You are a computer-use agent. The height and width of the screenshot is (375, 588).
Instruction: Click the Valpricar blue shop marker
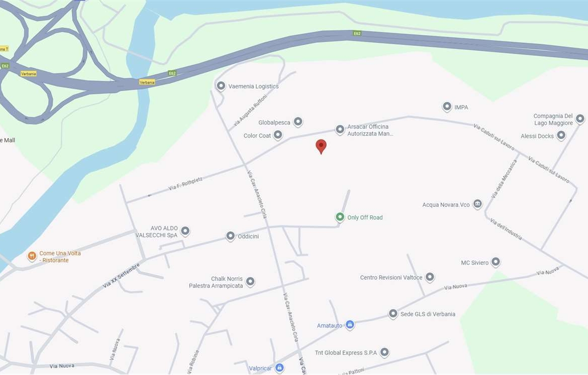point(279,368)
